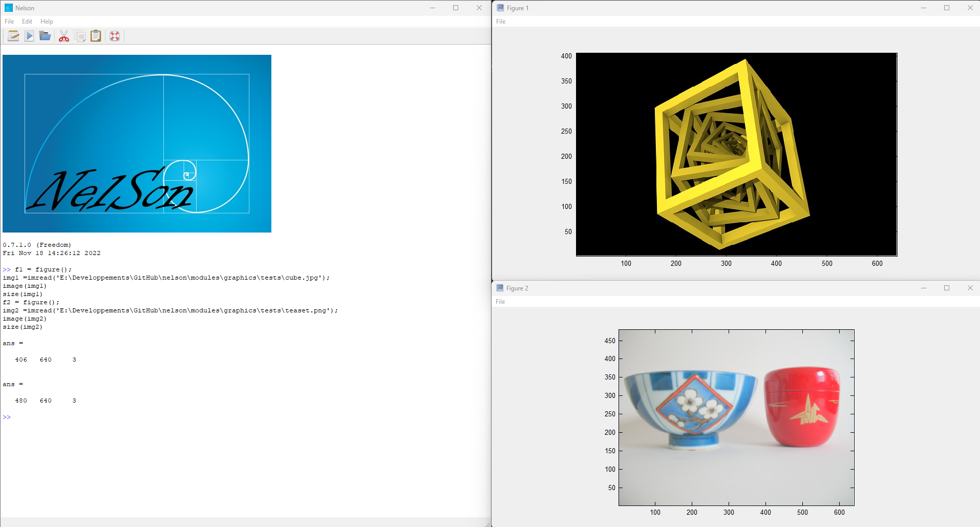The height and width of the screenshot is (527, 980).
Task: Open the File menu of Figure 1
Action: coord(501,22)
